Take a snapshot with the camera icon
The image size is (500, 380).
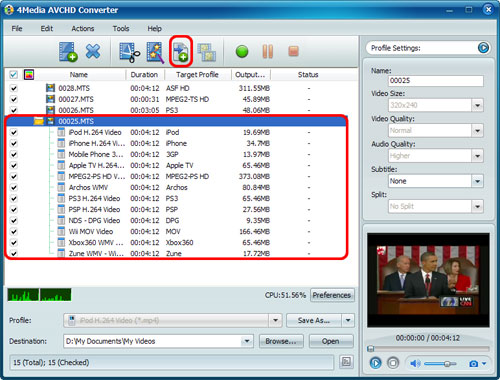click(473, 364)
